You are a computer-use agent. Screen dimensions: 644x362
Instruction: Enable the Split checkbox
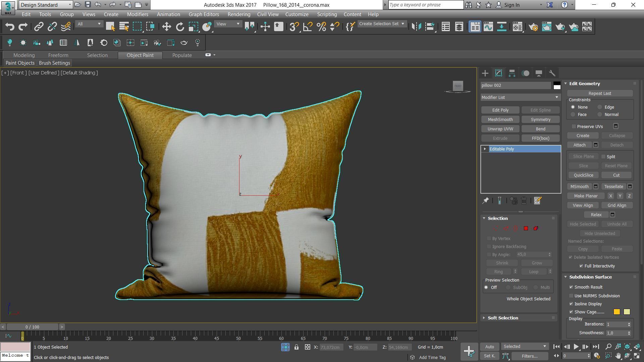click(603, 157)
